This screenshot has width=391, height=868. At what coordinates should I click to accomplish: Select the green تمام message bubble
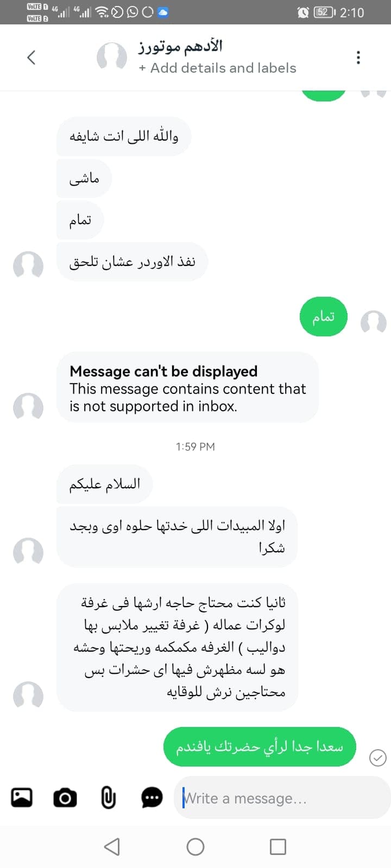pyautogui.click(x=323, y=316)
